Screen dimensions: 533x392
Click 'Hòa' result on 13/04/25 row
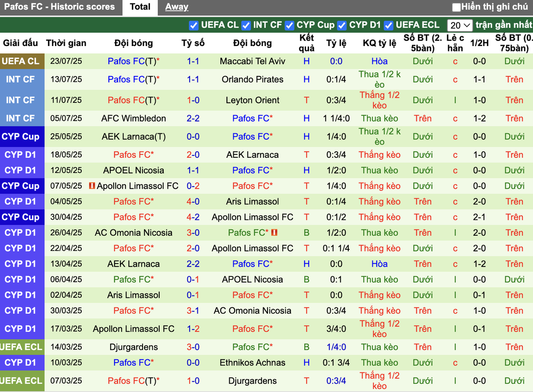(x=379, y=264)
